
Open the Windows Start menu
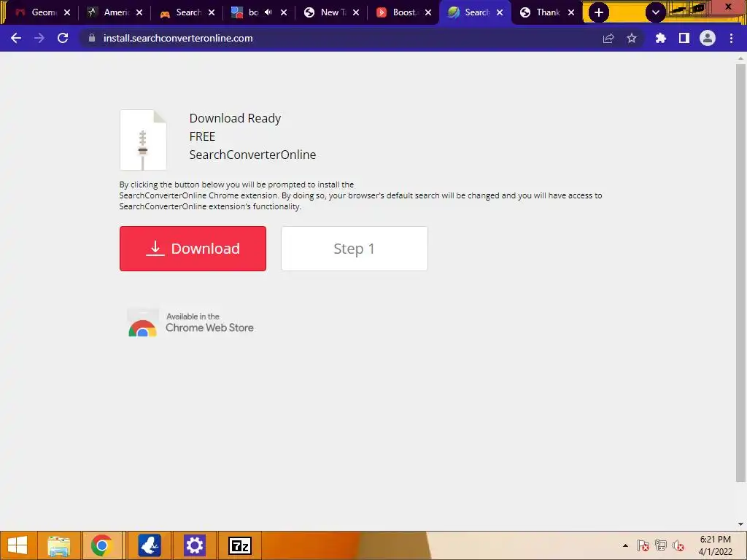pyautogui.click(x=18, y=545)
